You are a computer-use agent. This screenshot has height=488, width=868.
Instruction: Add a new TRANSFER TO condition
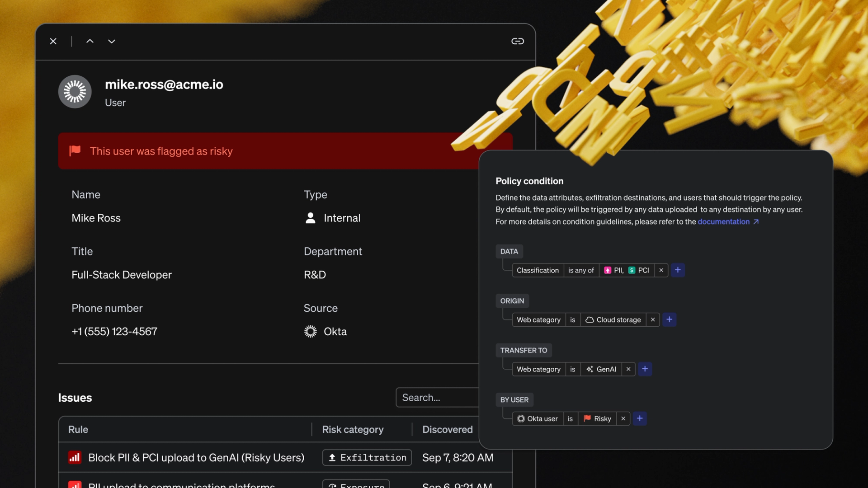tap(645, 369)
